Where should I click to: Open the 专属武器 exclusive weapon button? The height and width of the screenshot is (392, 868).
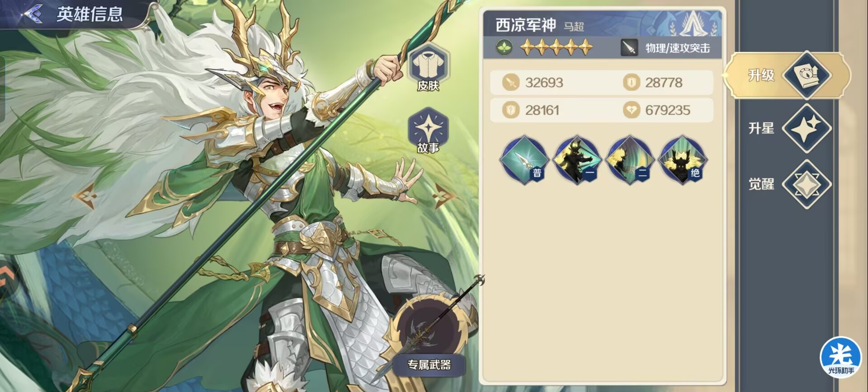[x=429, y=365]
